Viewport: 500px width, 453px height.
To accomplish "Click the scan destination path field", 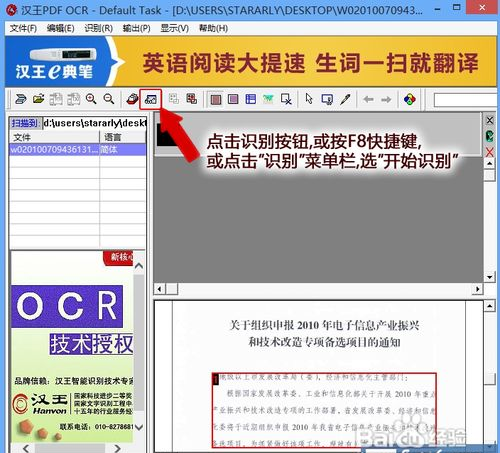I will 95,123.
